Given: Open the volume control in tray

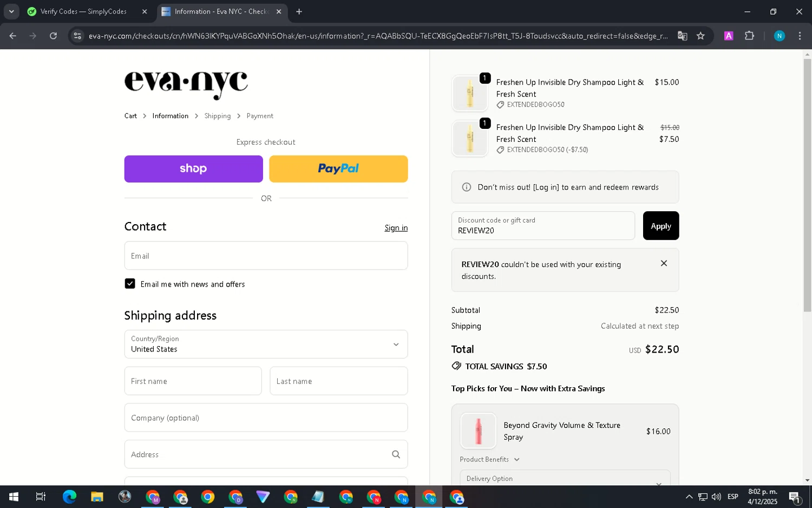Looking at the screenshot, I should pyautogui.click(x=716, y=497).
